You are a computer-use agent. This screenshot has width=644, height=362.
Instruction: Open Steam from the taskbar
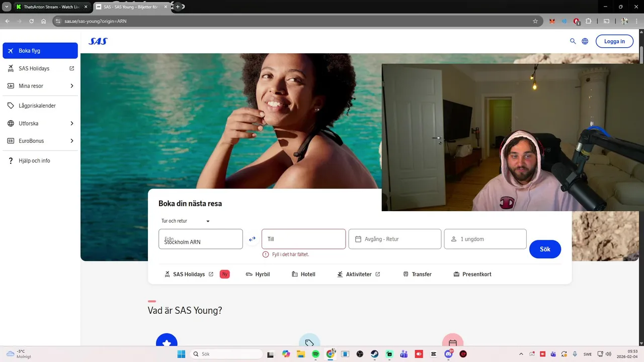[375, 354]
